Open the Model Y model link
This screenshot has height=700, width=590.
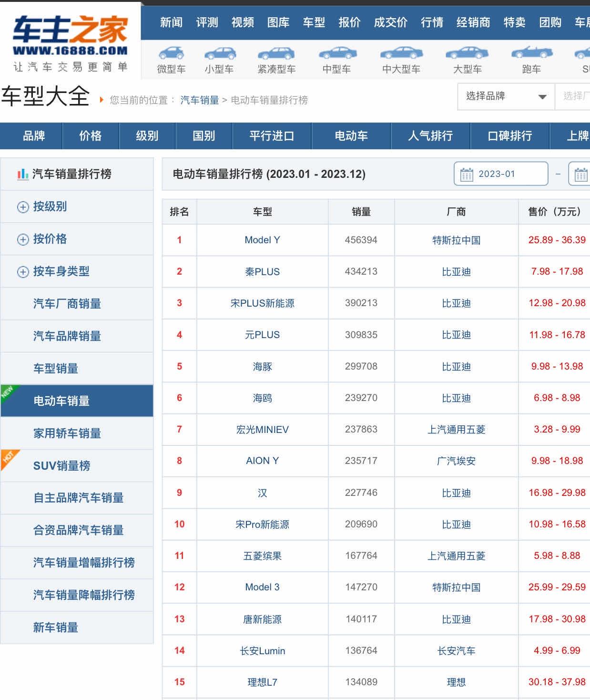[262, 240]
